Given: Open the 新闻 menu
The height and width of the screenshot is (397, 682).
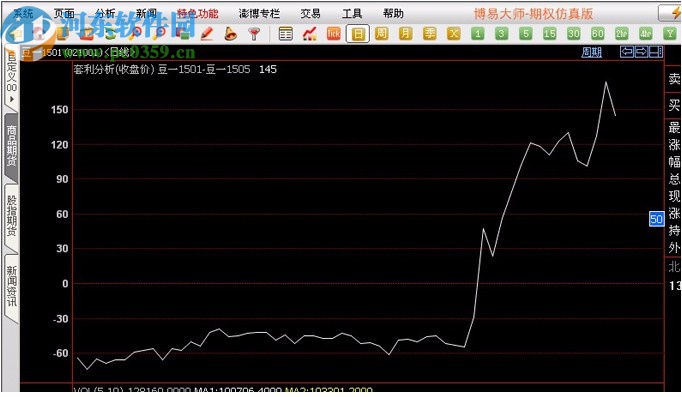Looking at the screenshot, I should coord(146,13).
